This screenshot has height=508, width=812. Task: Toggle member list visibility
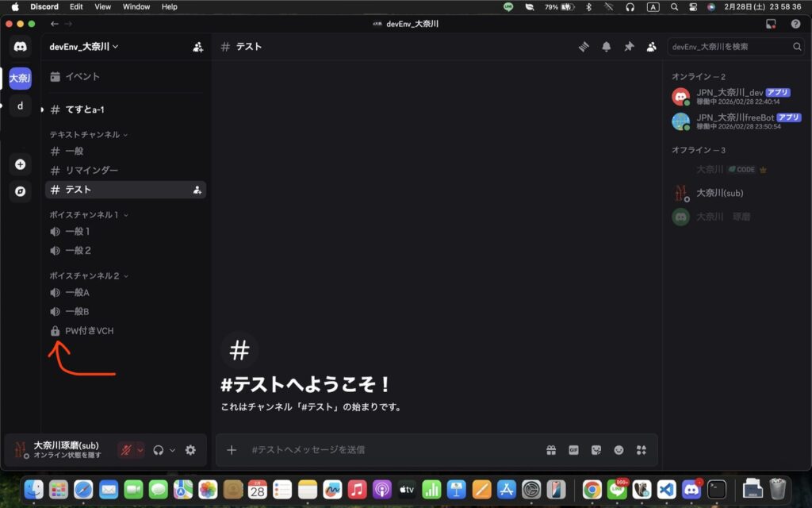click(x=651, y=47)
